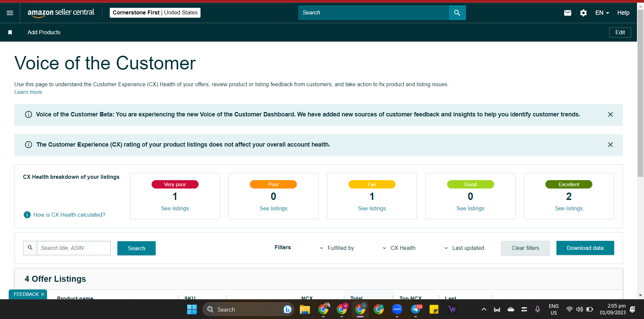Open the messages mail icon
The width and height of the screenshot is (644, 319).
pyautogui.click(x=568, y=13)
